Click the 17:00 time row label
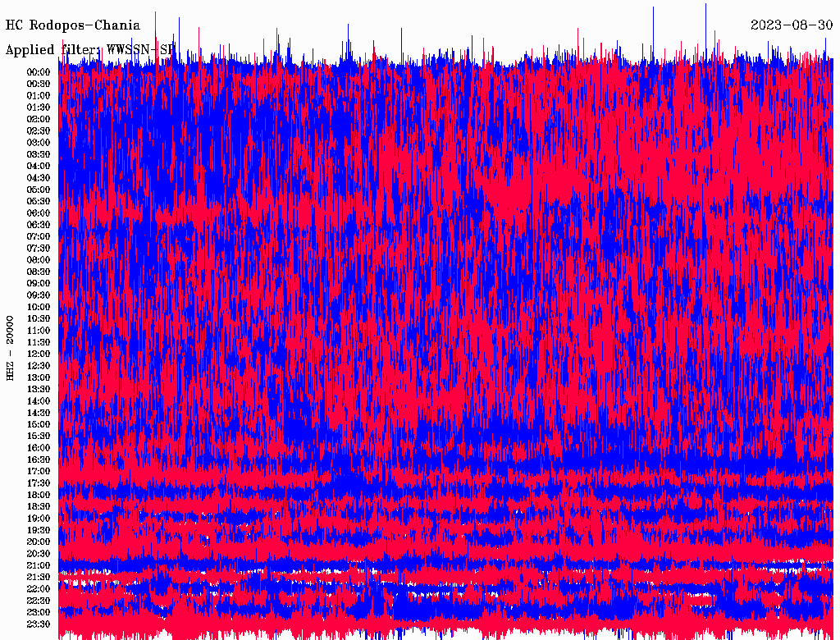The image size is (840, 640). tap(39, 472)
